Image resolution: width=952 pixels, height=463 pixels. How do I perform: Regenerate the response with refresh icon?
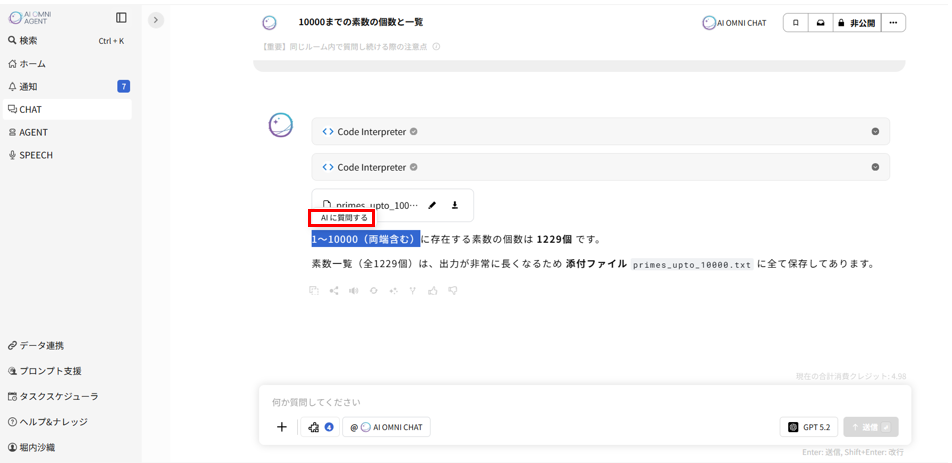(373, 291)
